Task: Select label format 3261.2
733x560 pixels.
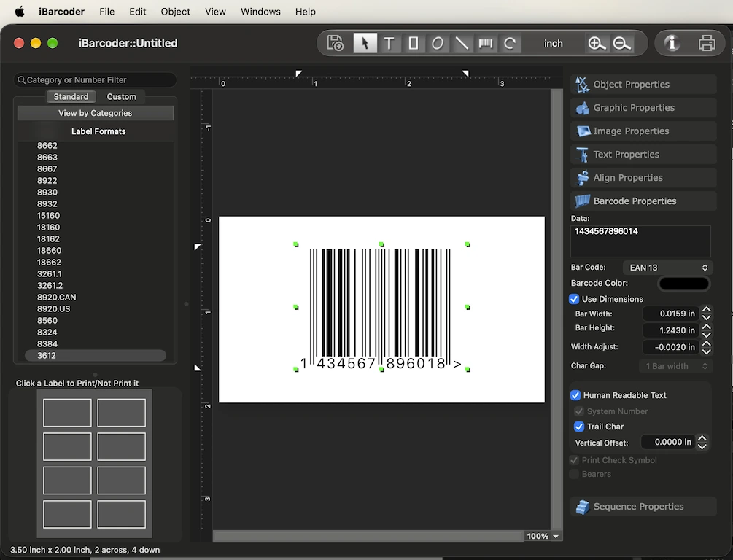Action: point(50,286)
